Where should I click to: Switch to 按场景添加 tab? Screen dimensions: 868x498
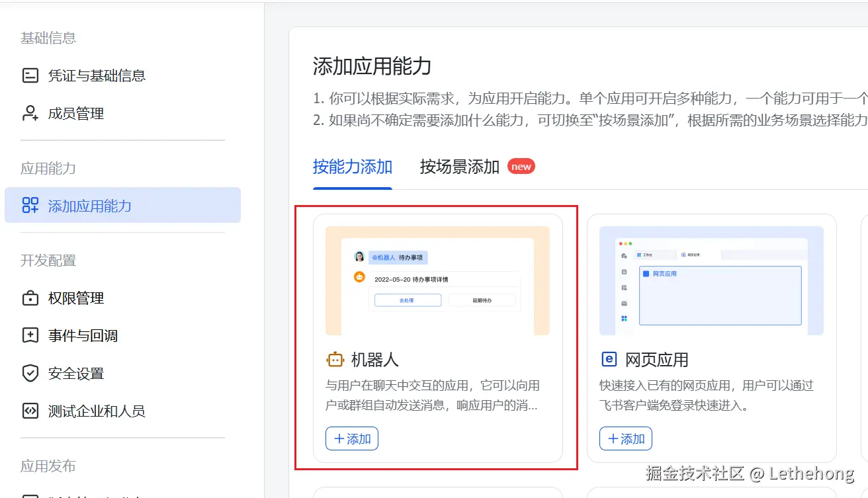460,167
